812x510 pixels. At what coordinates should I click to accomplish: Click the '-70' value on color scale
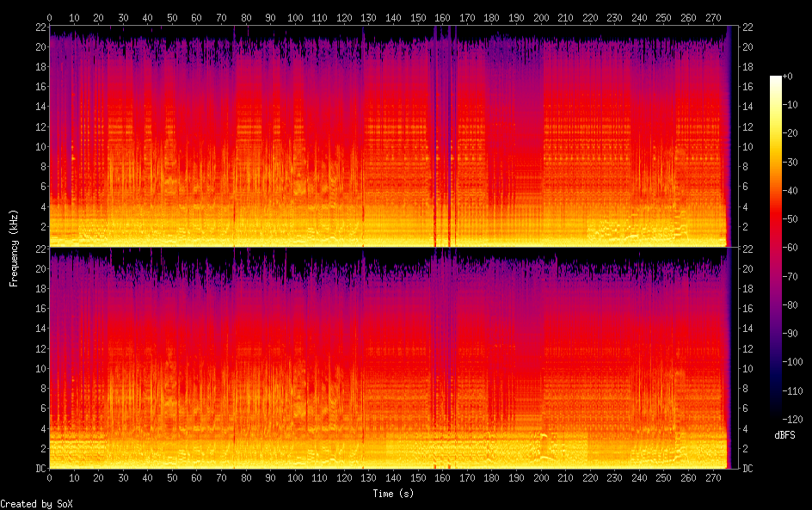[790, 276]
